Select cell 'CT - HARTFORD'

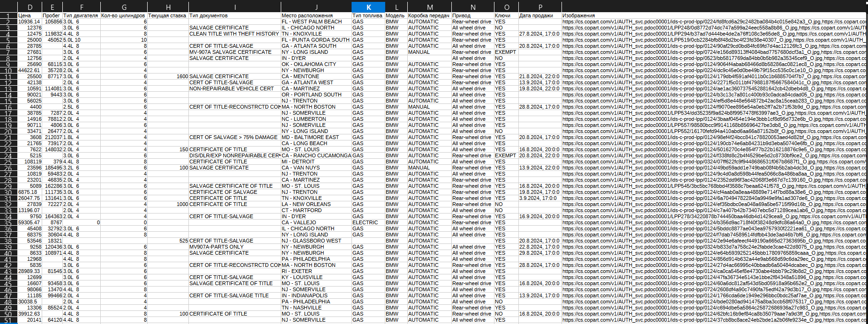316,210
